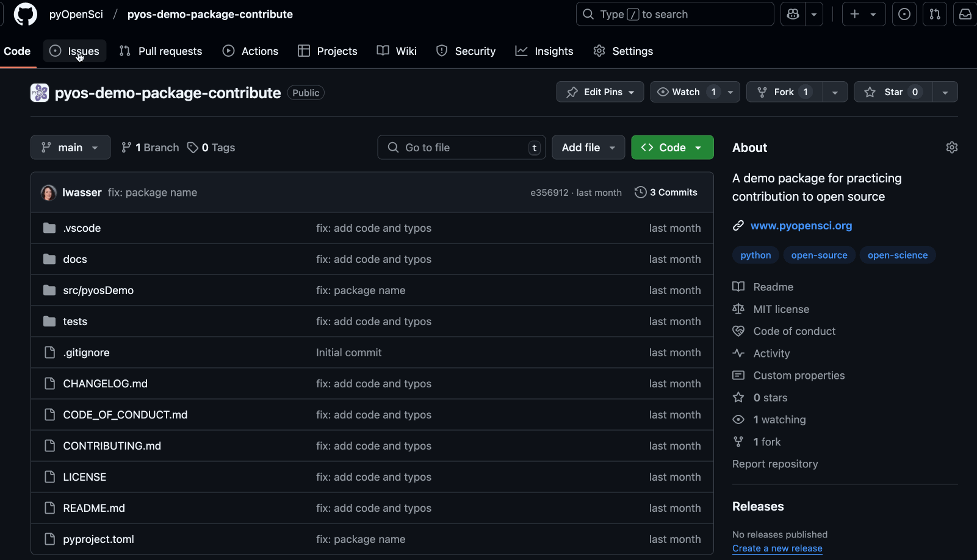
Task: View the 3 Commits history
Action: tap(666, 192)
